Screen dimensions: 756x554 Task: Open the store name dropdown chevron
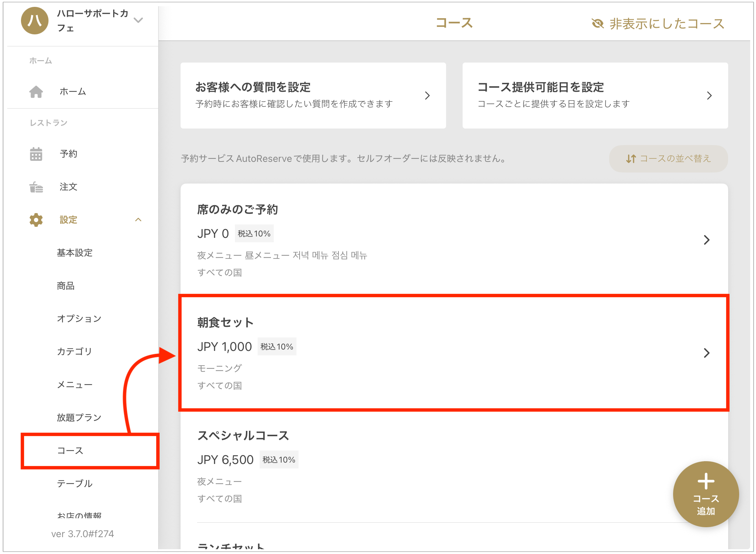(x=138, y=20)
